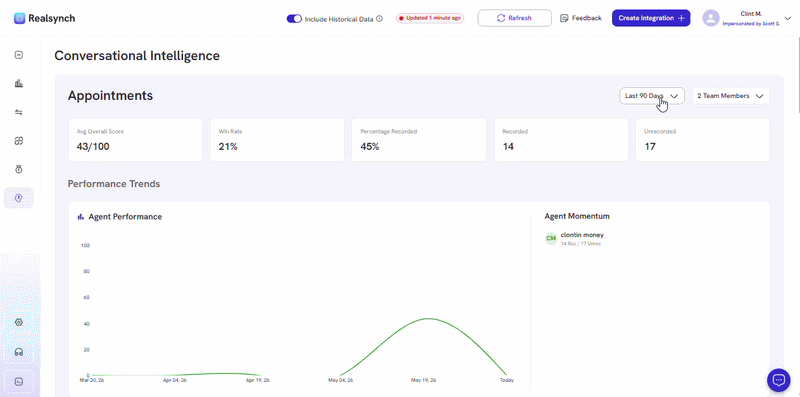Click the CM avatar beside clontin money
Image resolution: width=800 pixels, height=397 pixels.
(x=551, y=238)
